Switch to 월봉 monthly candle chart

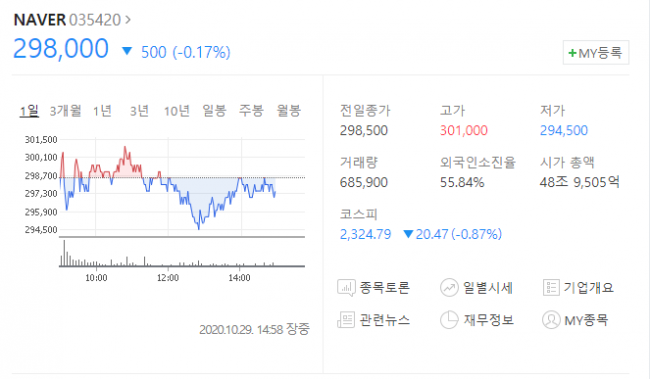289,111
